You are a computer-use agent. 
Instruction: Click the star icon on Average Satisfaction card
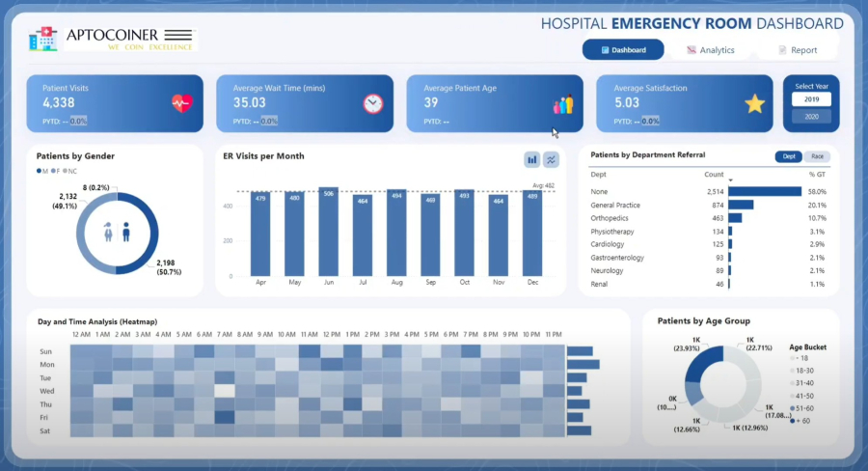[x=754, y=103]
